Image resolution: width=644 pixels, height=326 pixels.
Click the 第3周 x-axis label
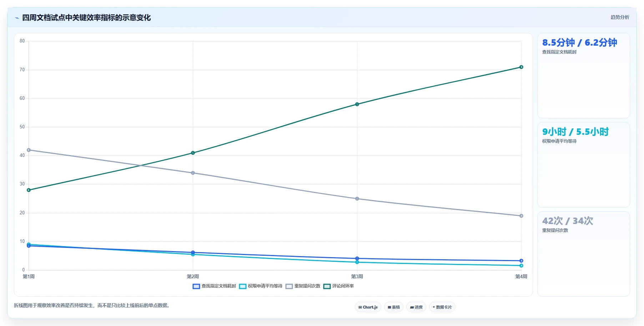coord(357,277)
